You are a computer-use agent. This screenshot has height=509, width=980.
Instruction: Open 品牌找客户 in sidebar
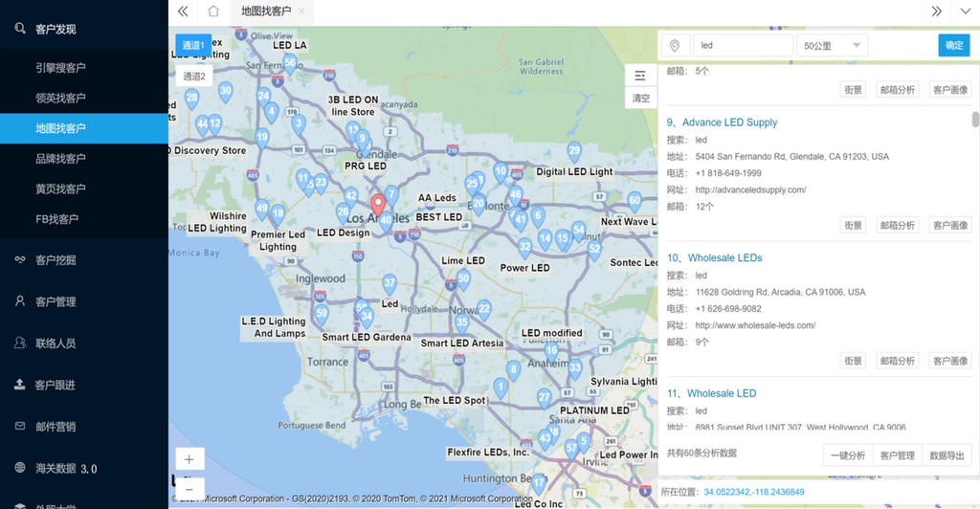(x=60, y=158)
